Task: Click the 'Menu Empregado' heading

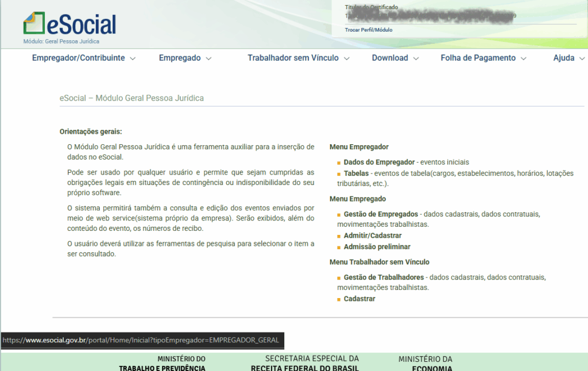Action: click(x=357, y=199)
